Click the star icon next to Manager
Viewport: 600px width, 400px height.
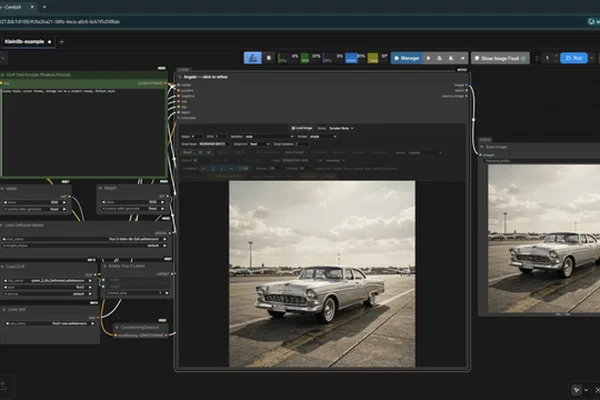coord(428,58)
